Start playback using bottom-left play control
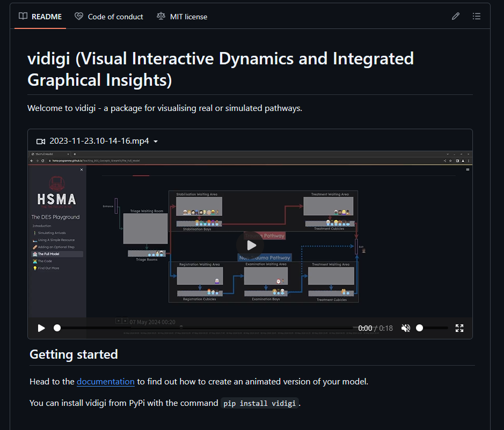Screen dimensions: 504x430 41,328
